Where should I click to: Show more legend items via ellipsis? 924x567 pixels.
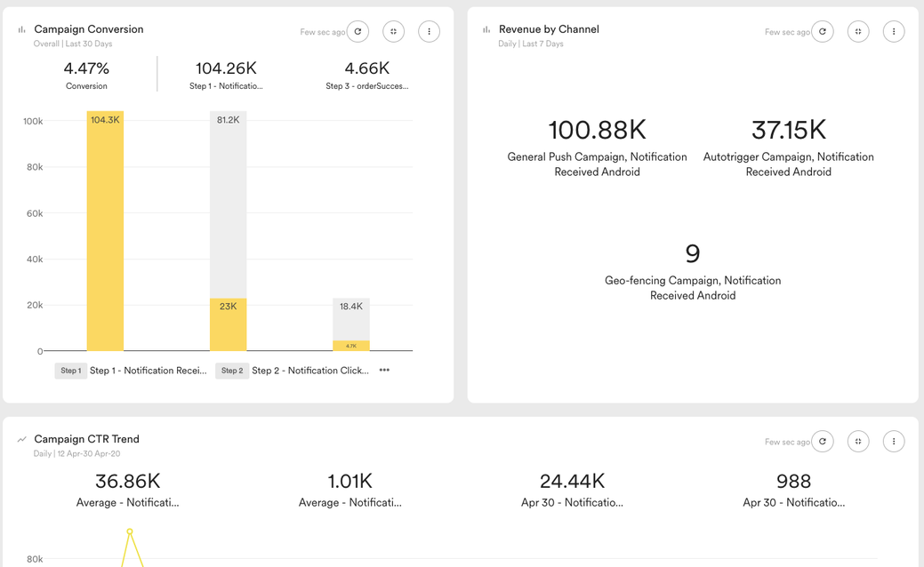coord(384,371)
